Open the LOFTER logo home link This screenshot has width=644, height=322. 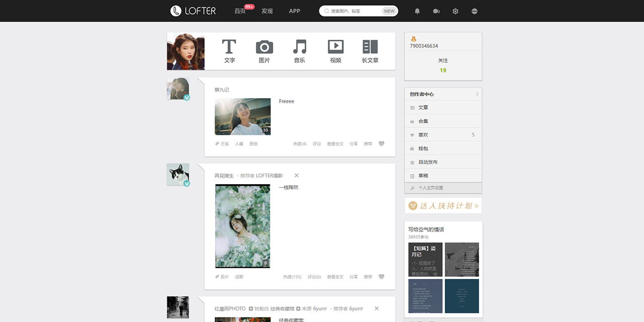[193, 11]
